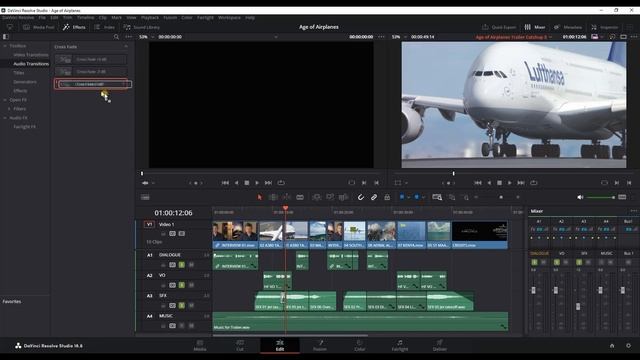
Task: Toggle Solo on the DIALOGUE track A1
Action: point(182,265)
